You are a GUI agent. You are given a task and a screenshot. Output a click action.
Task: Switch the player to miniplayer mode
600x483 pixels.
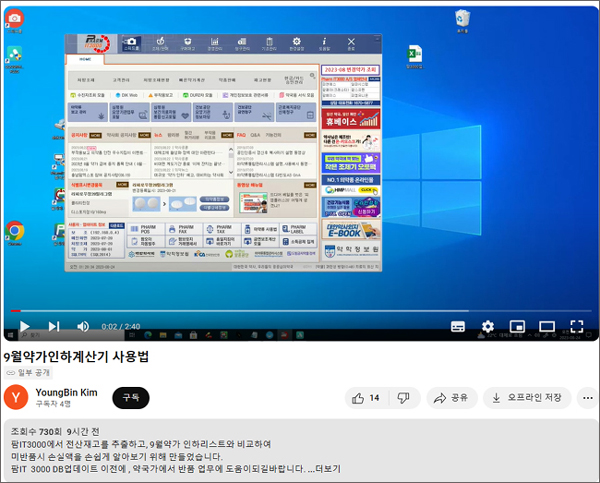(x=517, y=326)
